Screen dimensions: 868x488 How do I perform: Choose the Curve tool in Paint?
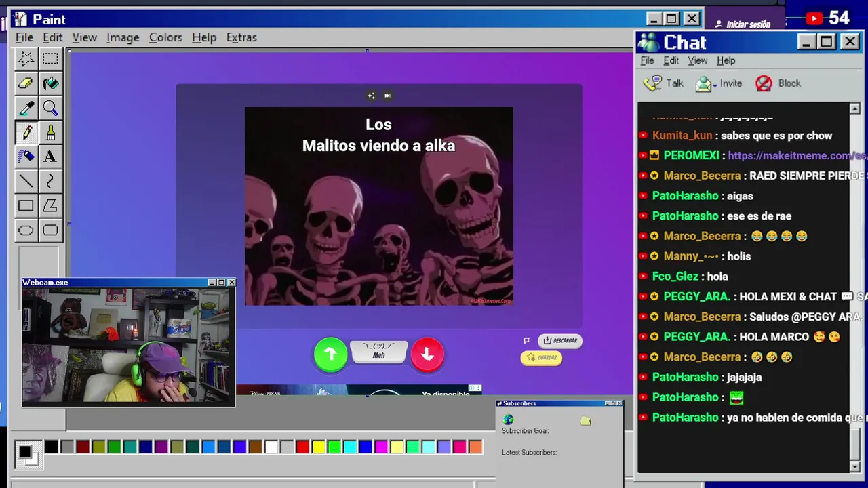click(x=50, y=181)
